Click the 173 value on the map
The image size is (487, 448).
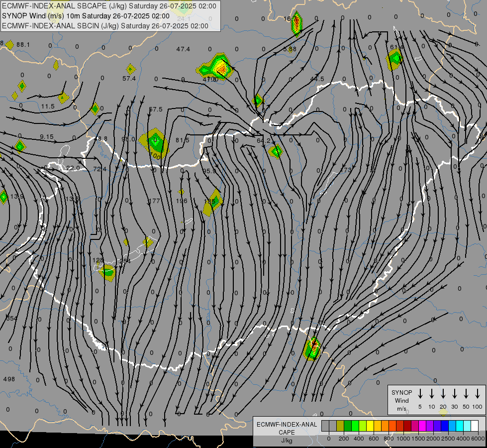coord(346,170)
